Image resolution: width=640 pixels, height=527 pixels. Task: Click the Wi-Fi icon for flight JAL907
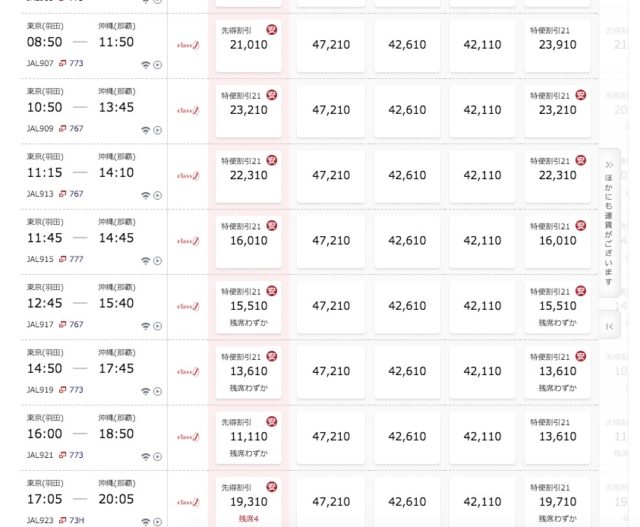coord(145,65)
